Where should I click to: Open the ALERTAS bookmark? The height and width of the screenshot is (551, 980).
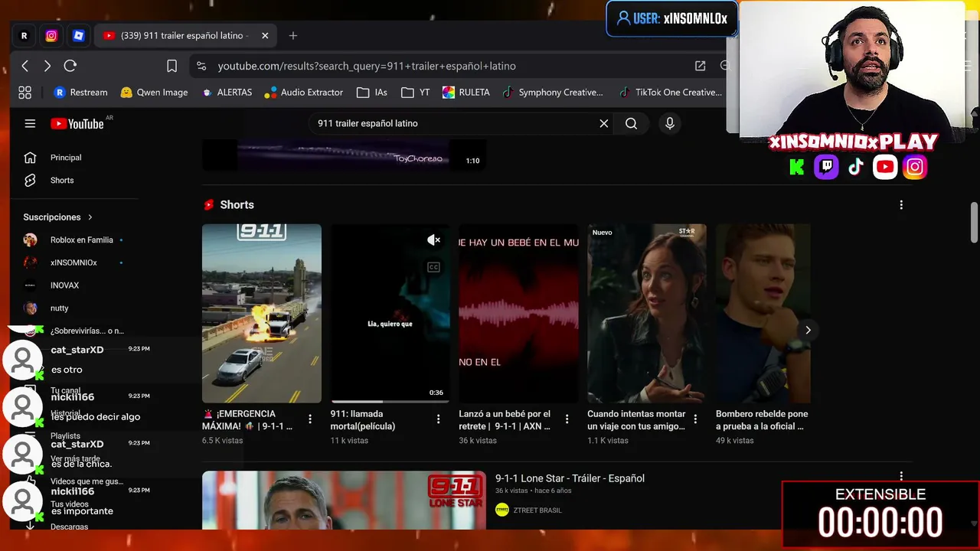point(227,93)
